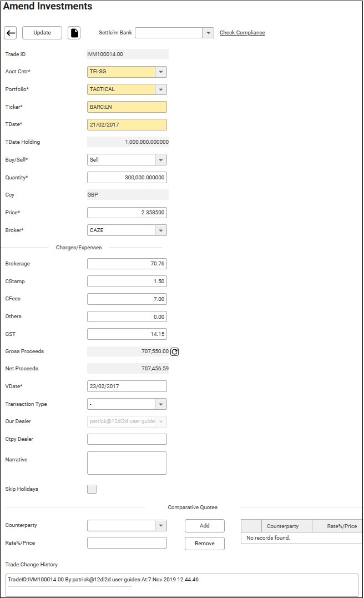Expand the Acct Cntr dropdown

160,72
